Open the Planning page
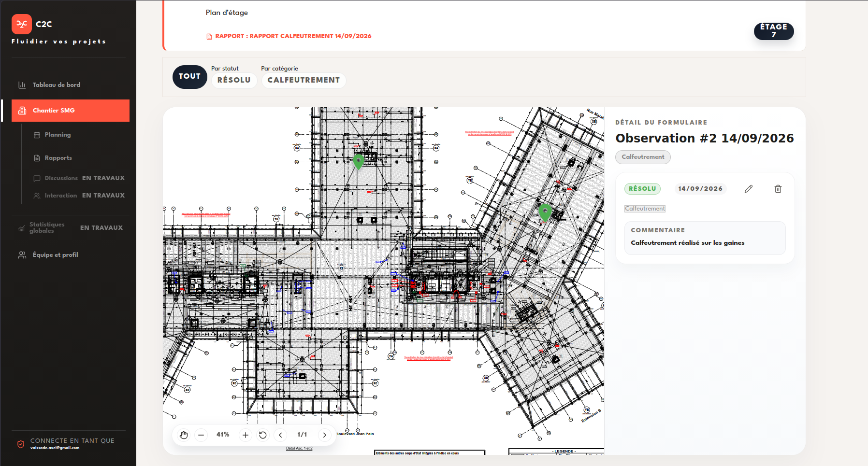 [58, 135]
